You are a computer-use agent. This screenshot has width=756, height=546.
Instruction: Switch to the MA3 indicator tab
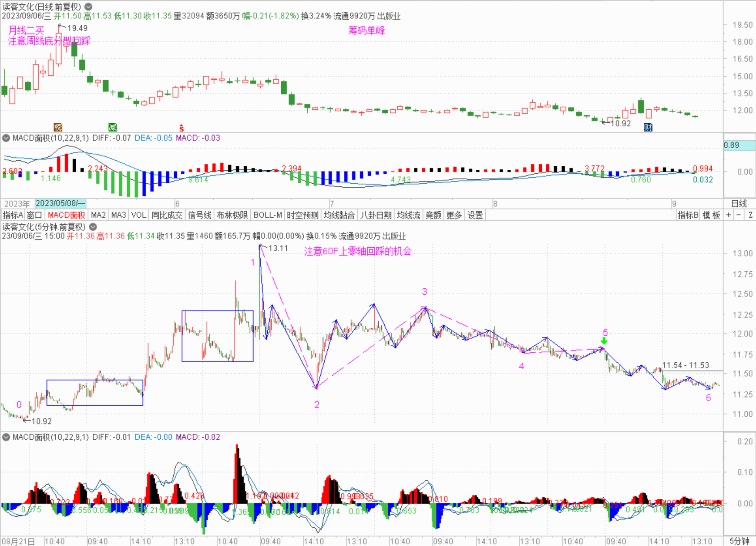tap(118, 215)
